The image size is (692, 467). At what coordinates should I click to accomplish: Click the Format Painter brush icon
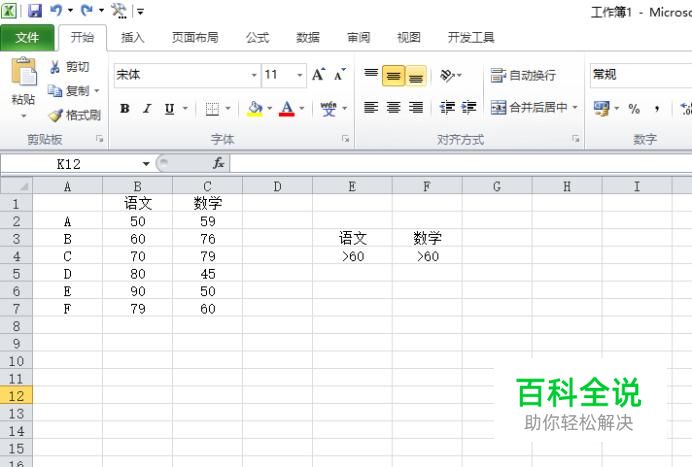click(55, 116)
